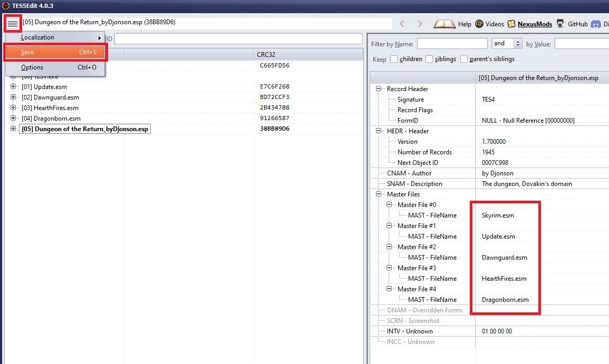Click the Filter by Name input field
The height and width of the screenshot is (364, 609).
pyautogui.click(x=452, y=44)
